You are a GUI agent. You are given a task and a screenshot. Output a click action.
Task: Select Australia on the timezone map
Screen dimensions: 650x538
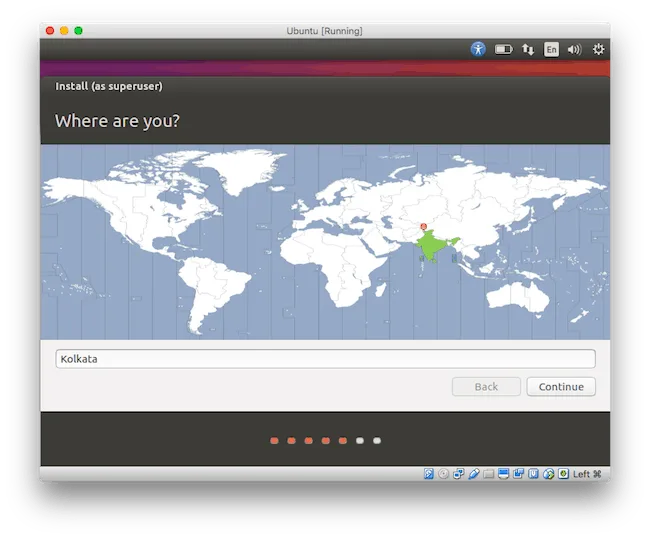519,296
